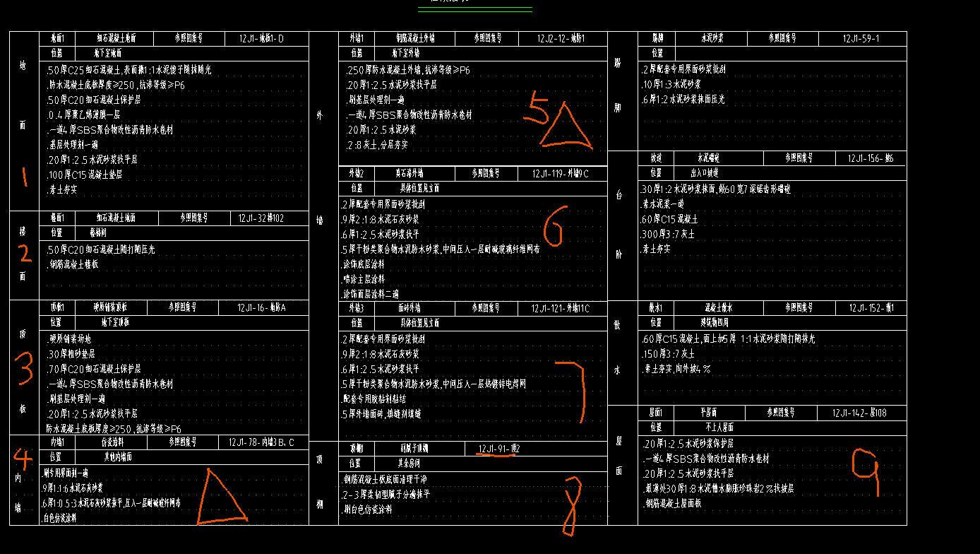This screenshot has width=980, height=554.
Task: Select the cell "12J1-121-外墙11C"
Action: click(x=561, y=309)
